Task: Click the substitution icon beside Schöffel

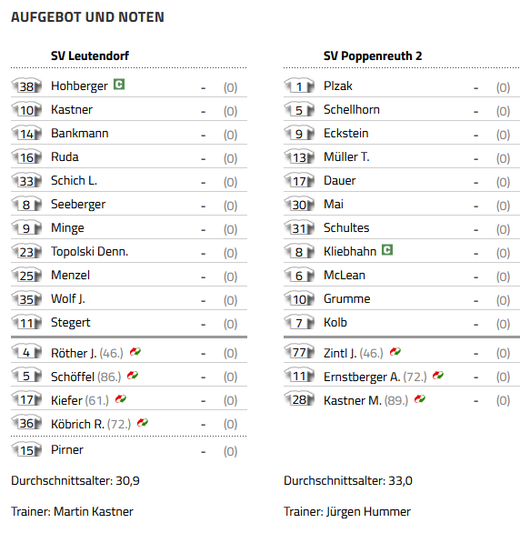Action: 133,375
